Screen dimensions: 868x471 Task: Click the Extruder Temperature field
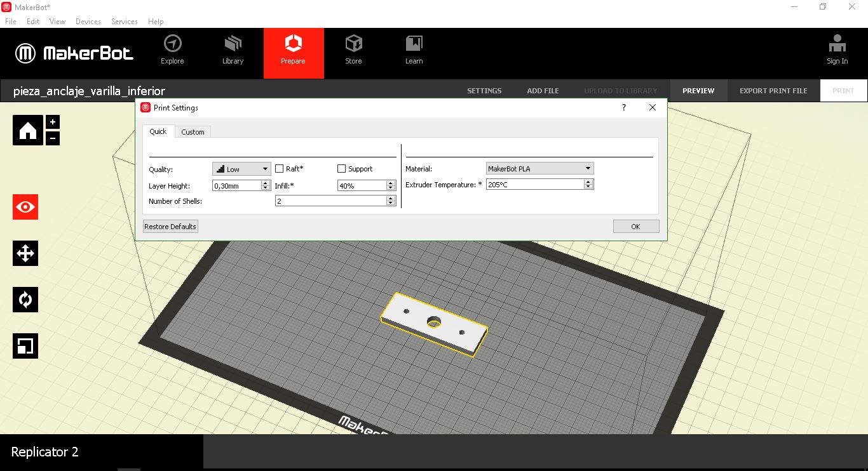point(535,184)
